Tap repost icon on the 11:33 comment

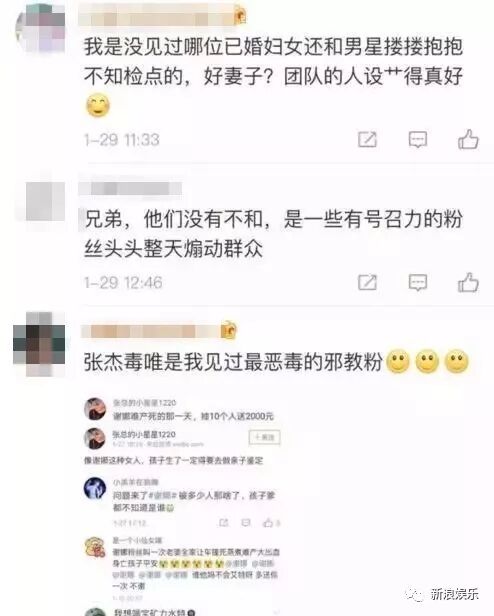pos(367,139)
